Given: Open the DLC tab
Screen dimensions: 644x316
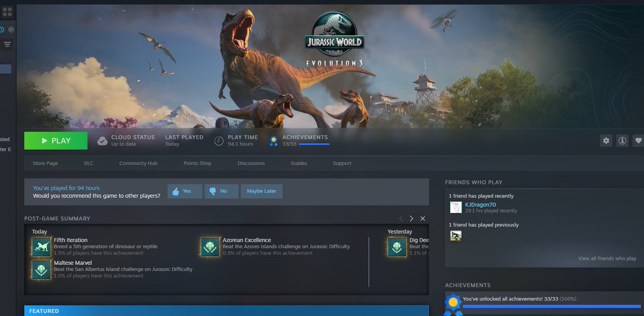Looking at the screenshot, I should click(89, 163).
